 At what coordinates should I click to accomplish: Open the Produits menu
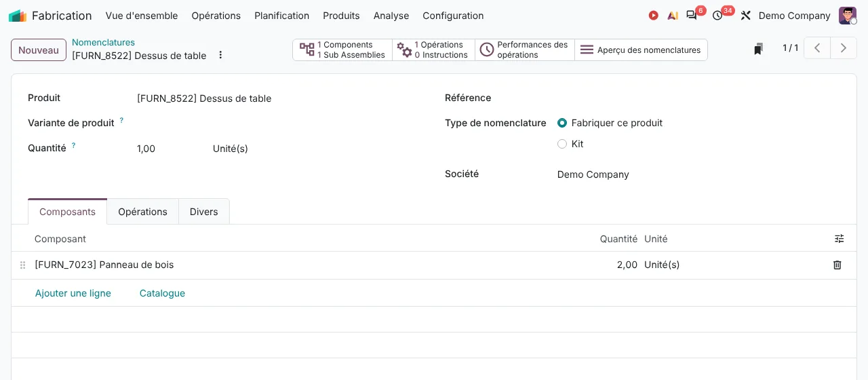(341, 16)
